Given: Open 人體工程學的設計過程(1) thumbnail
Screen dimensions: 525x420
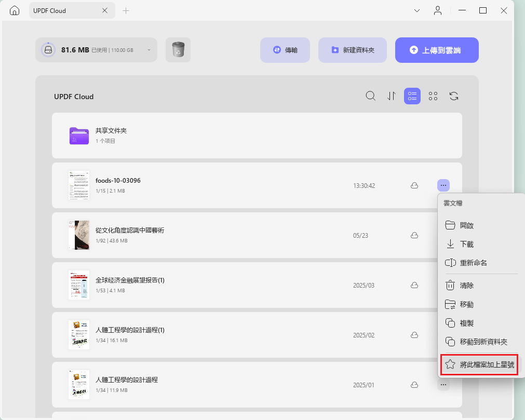Looking at the screenshot, I should (79, 335).
